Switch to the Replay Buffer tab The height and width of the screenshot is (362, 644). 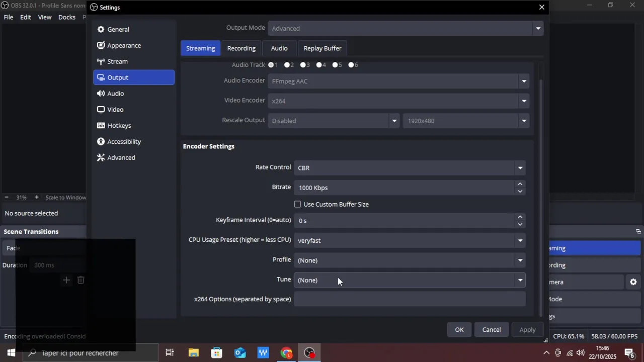click(x=323, y=48)
